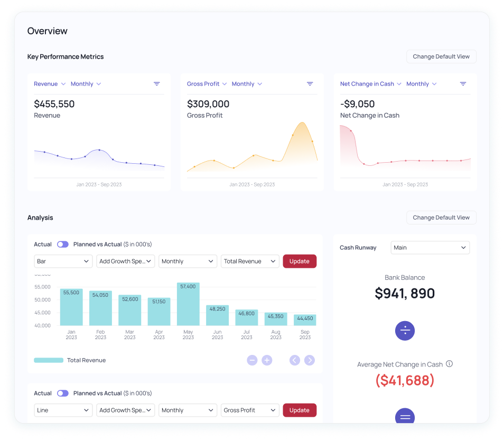The width and height of the screenshot is (504, 441).
Task: Click the filter icon on the Gross Profit card
Action: [310, 83]
